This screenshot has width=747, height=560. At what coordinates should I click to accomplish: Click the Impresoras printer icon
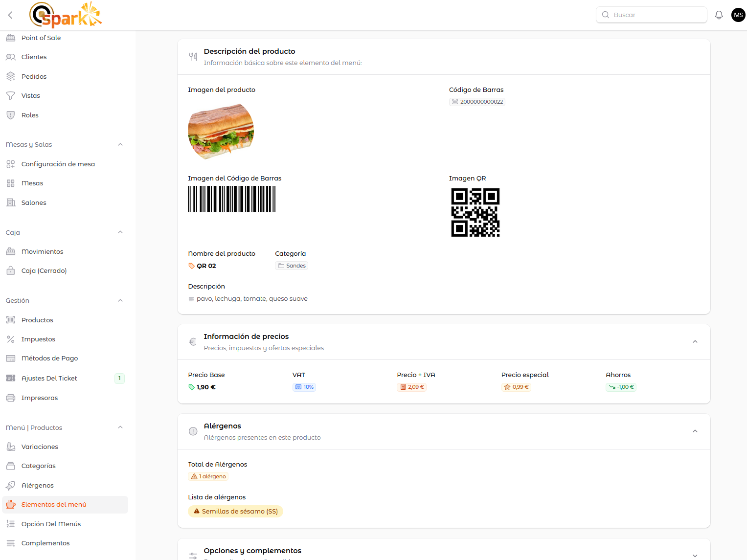(11, 398)
